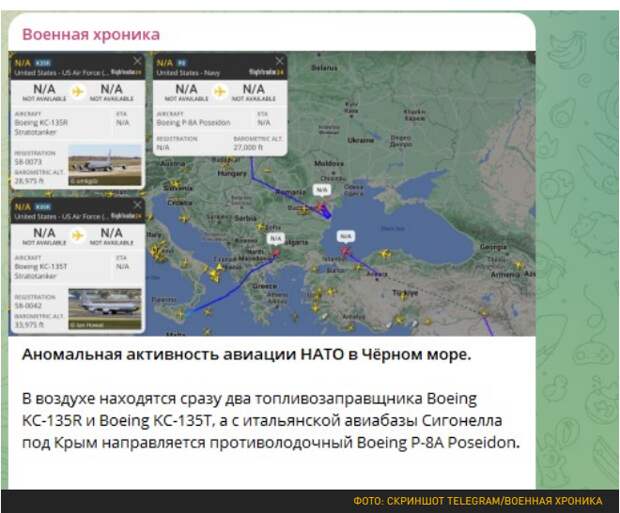
Task: Click 'Boeing KC-135R Stratotanker' aircraft name in card
Action: 41,127
